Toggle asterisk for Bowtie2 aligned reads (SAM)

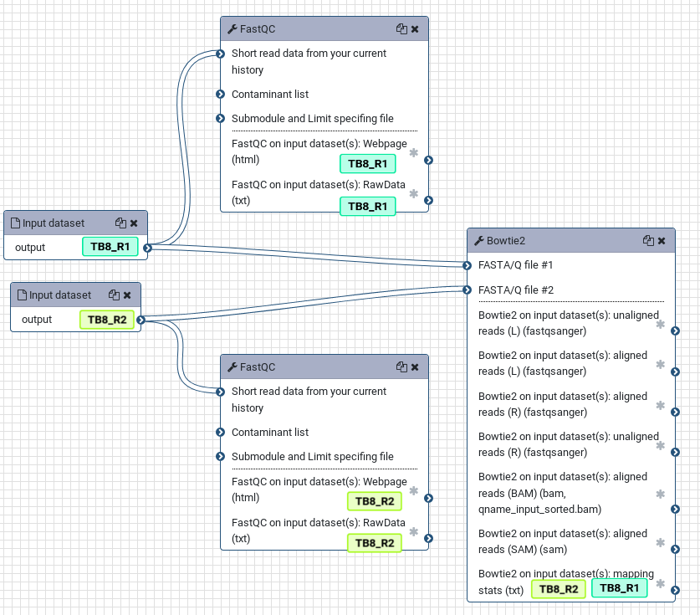pos(661,543)
